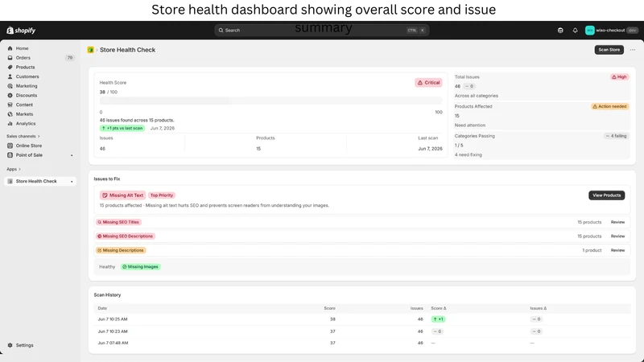Review Missing SEO Titles issue
This screenshot has height=362, width=644.
tap(617, 222)
